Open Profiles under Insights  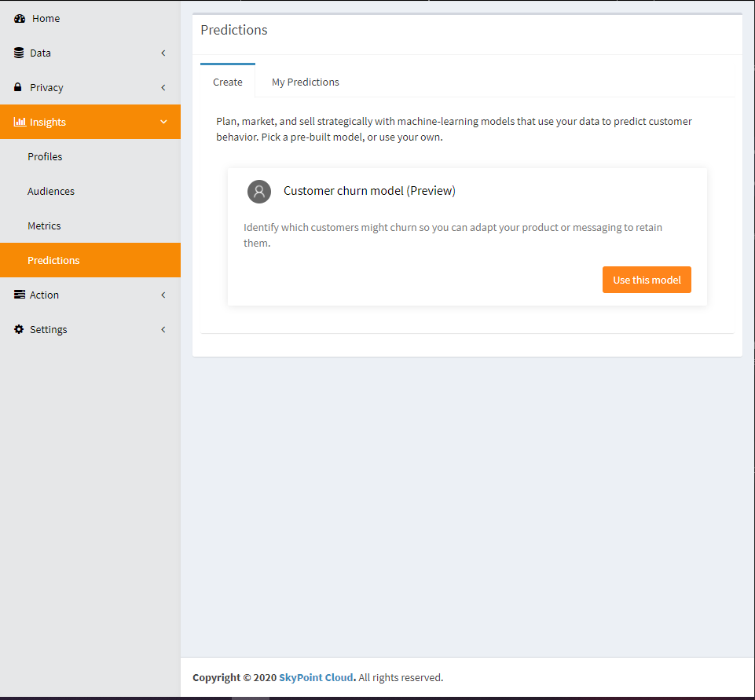[45, 156]
